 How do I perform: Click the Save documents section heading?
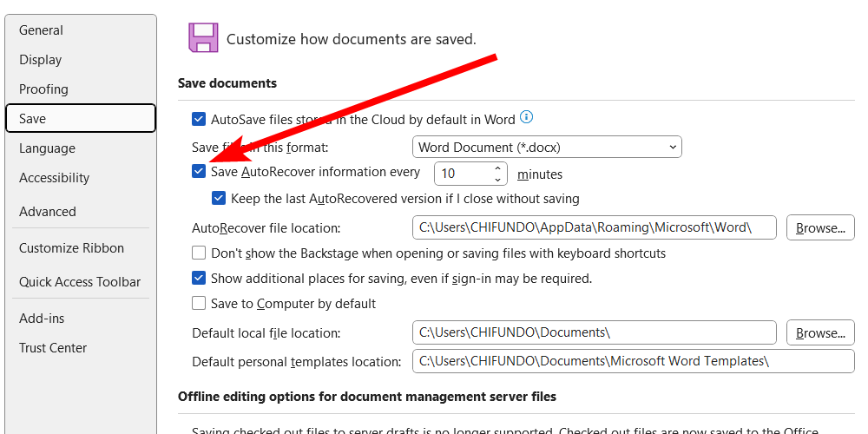click(227, 83)
